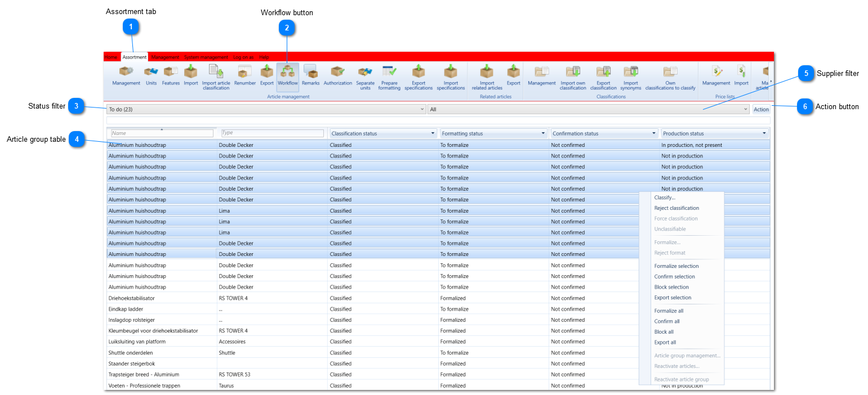Select the Inslagdop rolsteiger row
This screenshot has height=395, width=868.
pos(438,320)
